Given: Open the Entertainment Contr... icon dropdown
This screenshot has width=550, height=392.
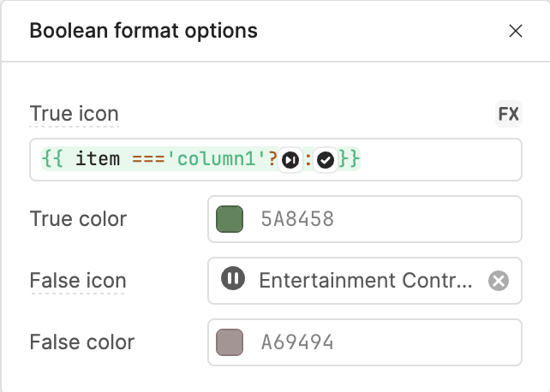Looking at the screenshot, I should point(365,281).
